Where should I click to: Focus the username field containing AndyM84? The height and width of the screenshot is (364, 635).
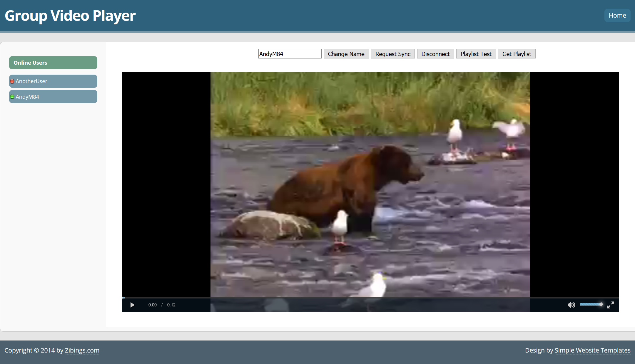[290, 54]
